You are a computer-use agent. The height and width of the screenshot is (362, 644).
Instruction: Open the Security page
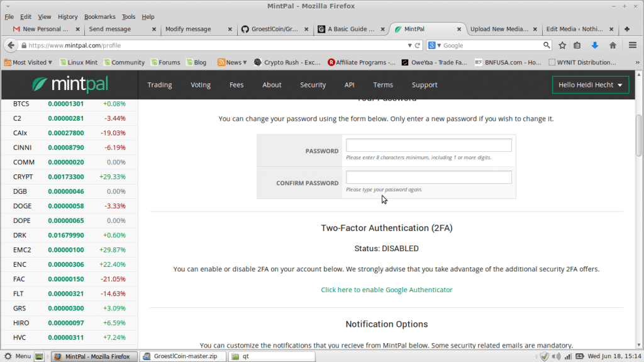pyautogui.click(x=313, y=85)
